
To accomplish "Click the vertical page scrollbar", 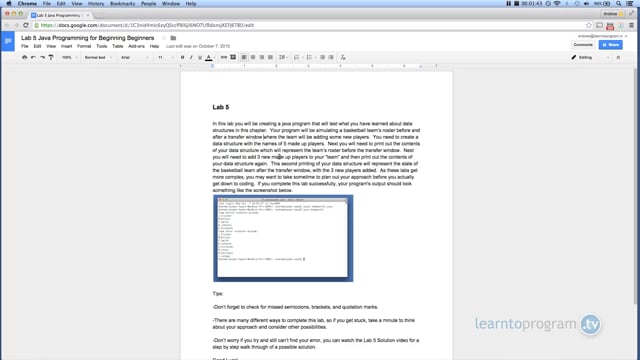I will (x=635, y=186).
